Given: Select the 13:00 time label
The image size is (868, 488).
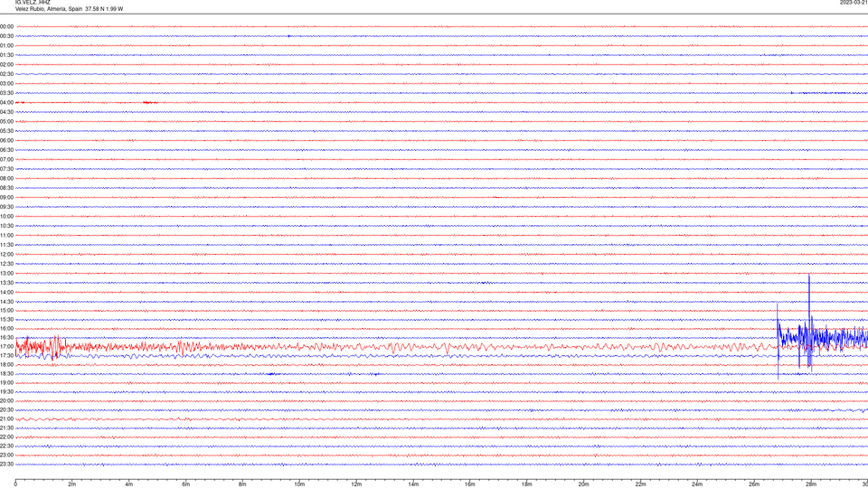Looking at the screenshot, I should tap(6, 273).
